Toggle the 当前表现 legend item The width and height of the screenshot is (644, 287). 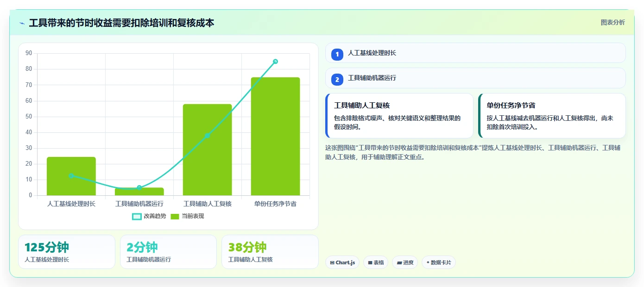pyautogui.click(x=187, y=216)
